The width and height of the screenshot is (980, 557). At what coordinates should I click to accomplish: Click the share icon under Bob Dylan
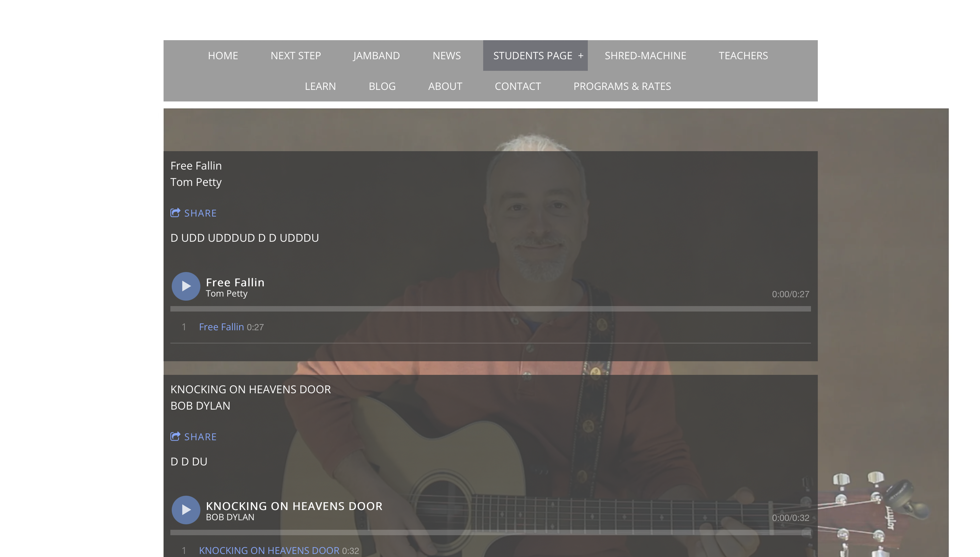click(175, 436)
